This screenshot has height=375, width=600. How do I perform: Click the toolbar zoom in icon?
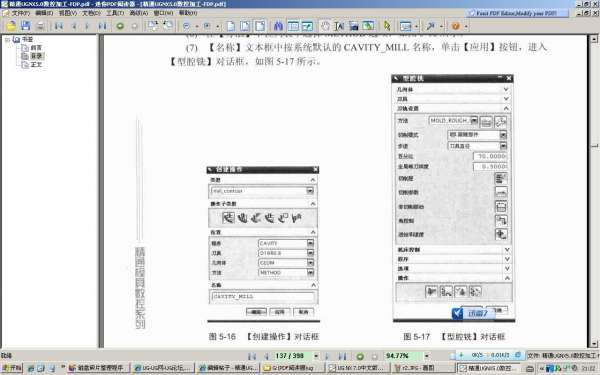click(207, 26)
